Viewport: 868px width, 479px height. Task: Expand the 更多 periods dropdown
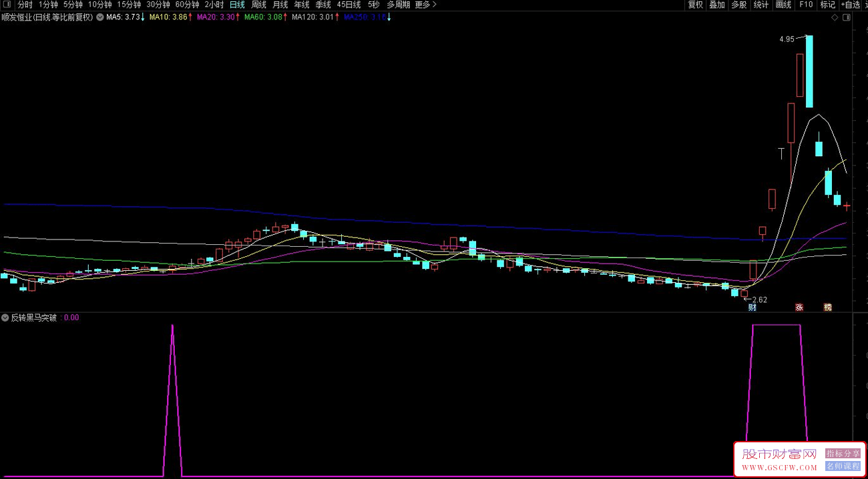pyautogui.click(x=425, y=5)
